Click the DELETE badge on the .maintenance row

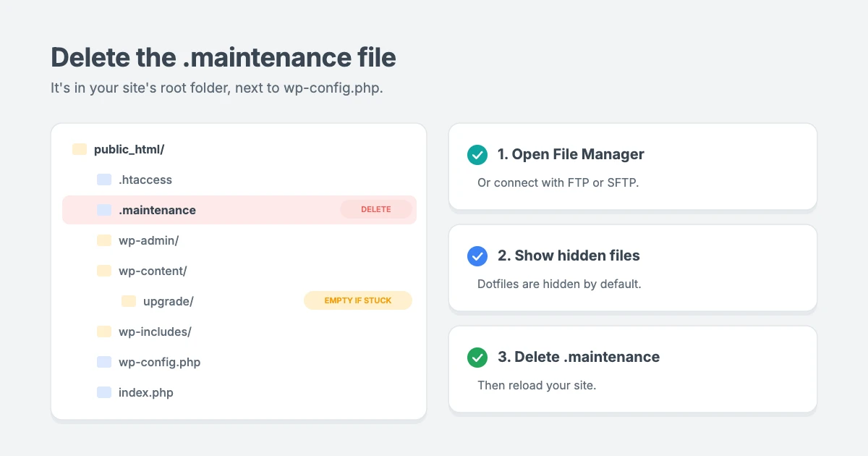click(376, 209)
